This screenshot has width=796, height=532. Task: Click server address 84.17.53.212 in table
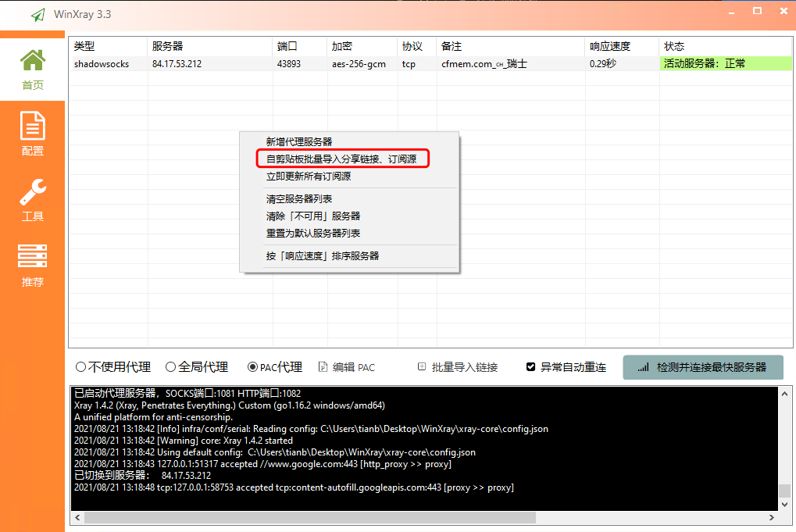[x=177, y=64]
